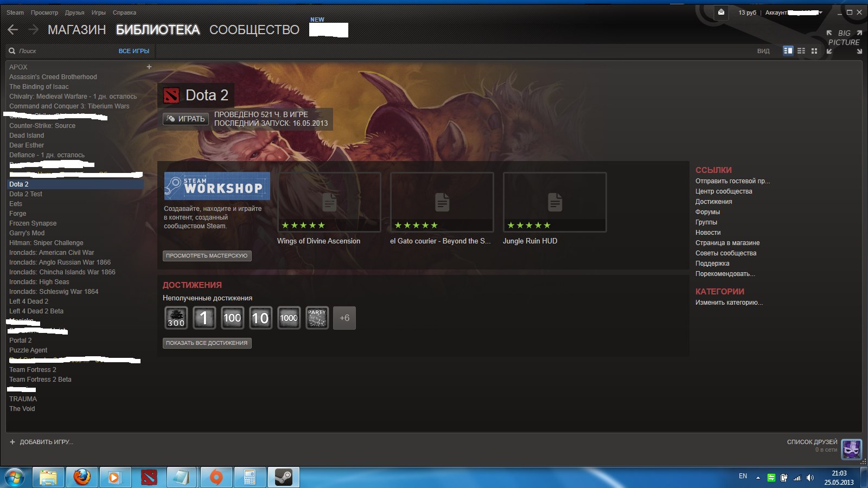This screenshot has height=488, width=868.
Task: Open calculator taskbar icon
Action: click(x=250, y=477)
